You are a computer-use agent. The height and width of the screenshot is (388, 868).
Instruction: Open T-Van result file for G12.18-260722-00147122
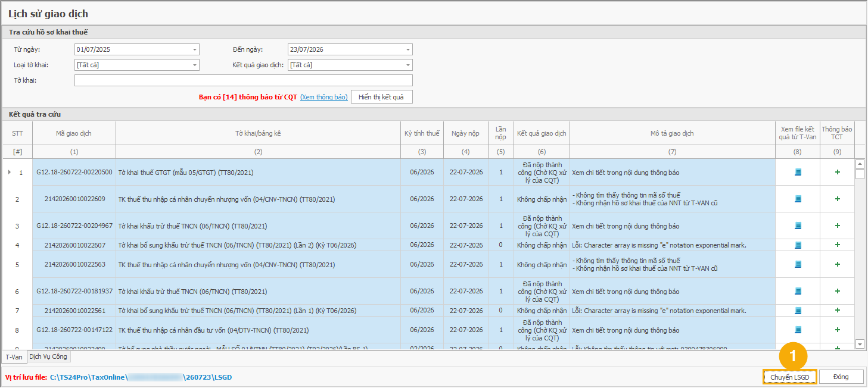798,330
